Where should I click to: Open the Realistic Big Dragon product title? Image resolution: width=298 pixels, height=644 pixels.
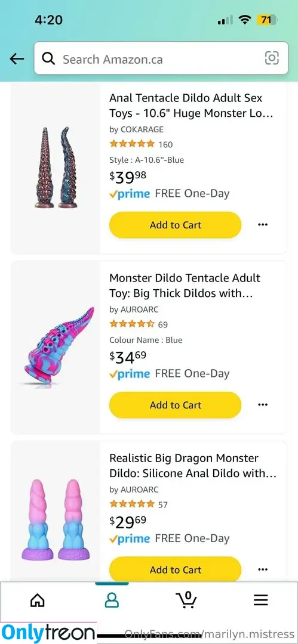point(193,465)
